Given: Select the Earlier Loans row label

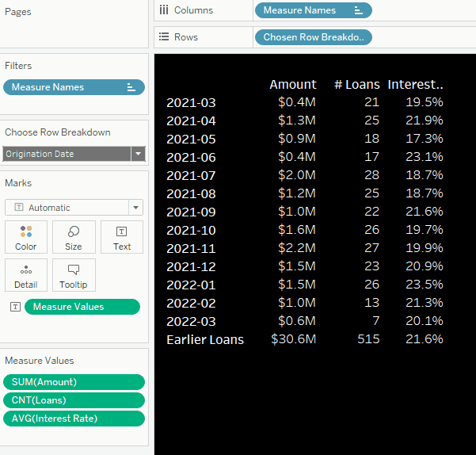Looking at the screenshot, I should click(205, 339).
